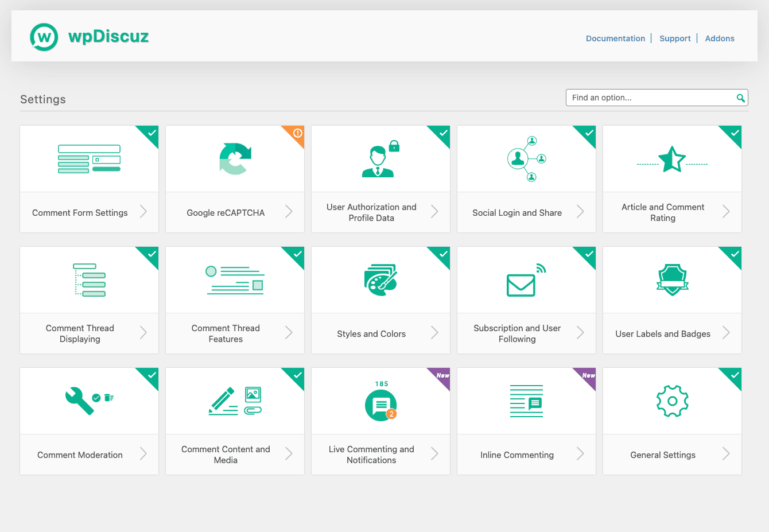
Task: Open the Comment Thread Displaying tree icon
Action: [x=90, y=280]
